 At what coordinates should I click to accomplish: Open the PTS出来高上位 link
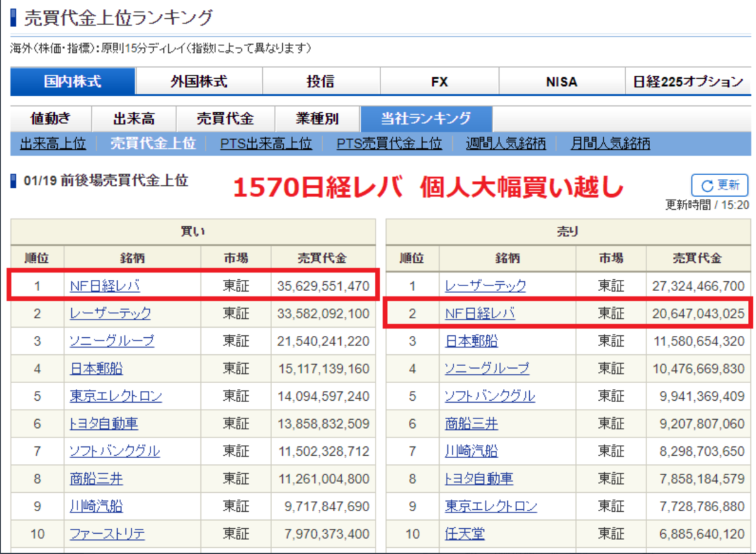pyautogui.click(x=266, y=144)
